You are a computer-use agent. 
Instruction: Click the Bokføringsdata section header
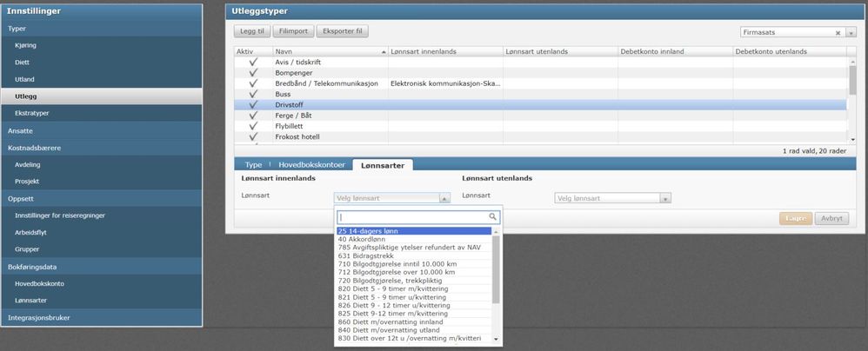point(102,267)
